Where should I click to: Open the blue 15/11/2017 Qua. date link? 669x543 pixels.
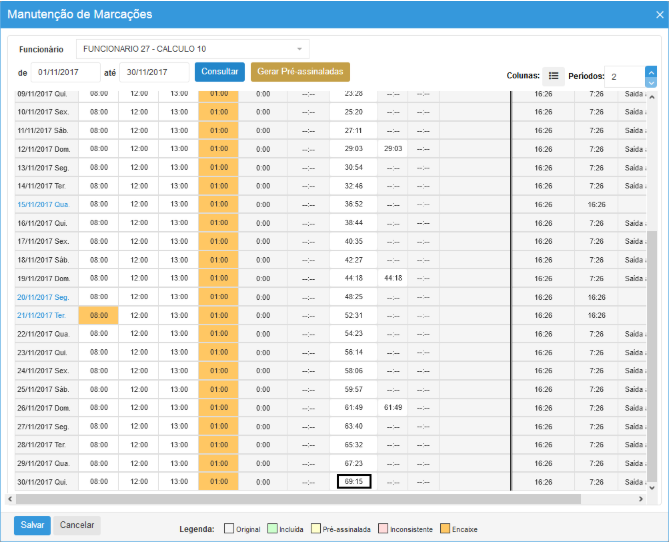pyautogui.click(x=42, y=204)
